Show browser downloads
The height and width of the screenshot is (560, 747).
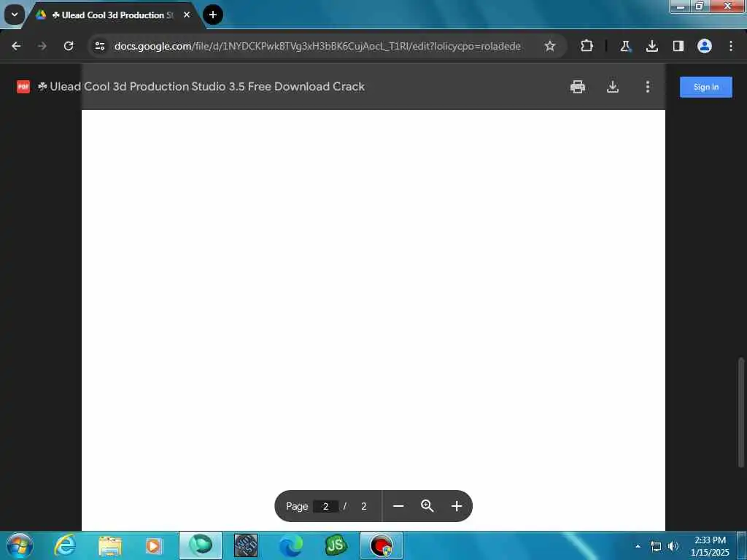click(x=652, y=46)
